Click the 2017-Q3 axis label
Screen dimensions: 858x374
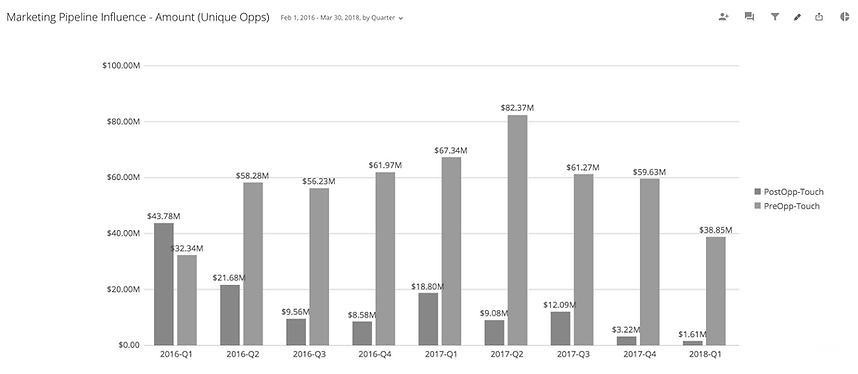[x=573, y=354]
